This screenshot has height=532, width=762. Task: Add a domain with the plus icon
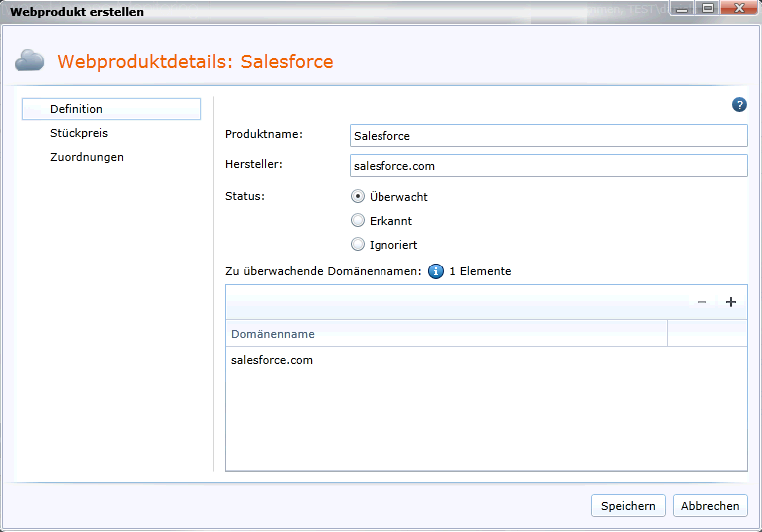click(x=730, y=302)
